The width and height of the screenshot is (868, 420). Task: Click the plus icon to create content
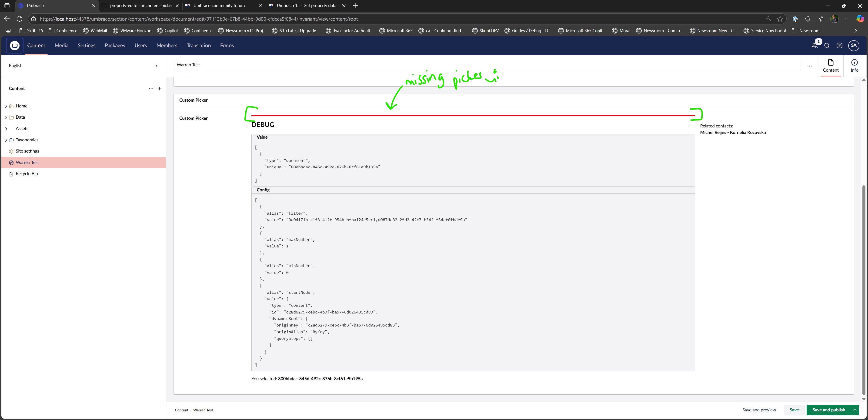coord(159,89)
